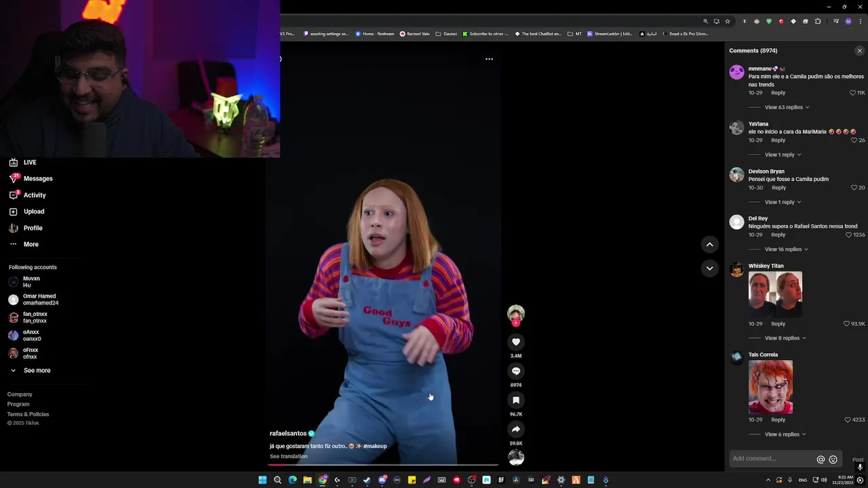Open Discord from the taskbar
Screen dimensions: 868x488
(382, 480)
